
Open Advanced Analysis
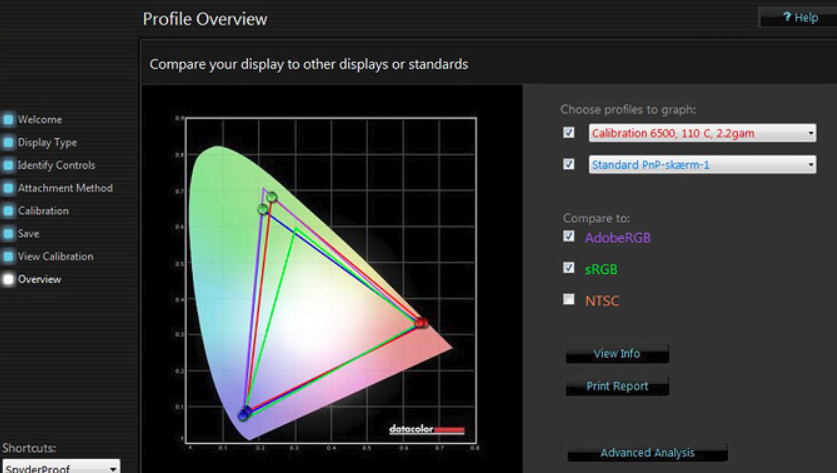(648, 453)
